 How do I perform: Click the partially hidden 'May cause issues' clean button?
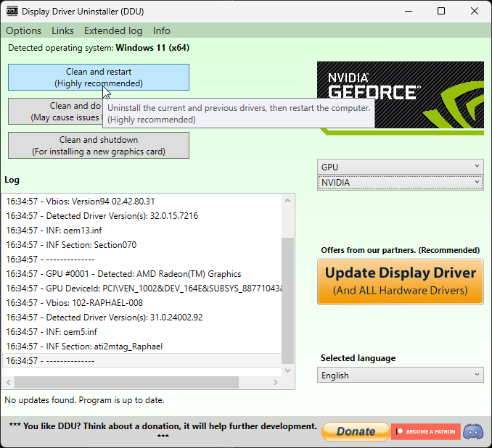pyautogui.click(x=55, y=112)
